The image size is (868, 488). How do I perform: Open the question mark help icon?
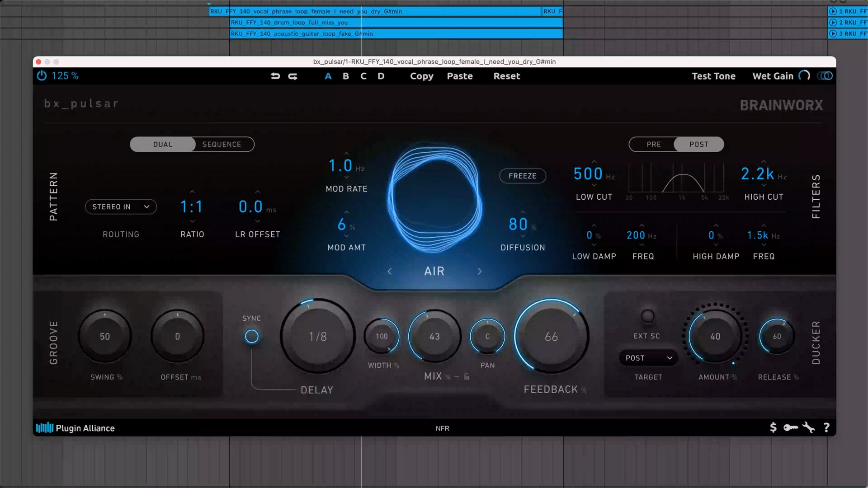(826, 427)
